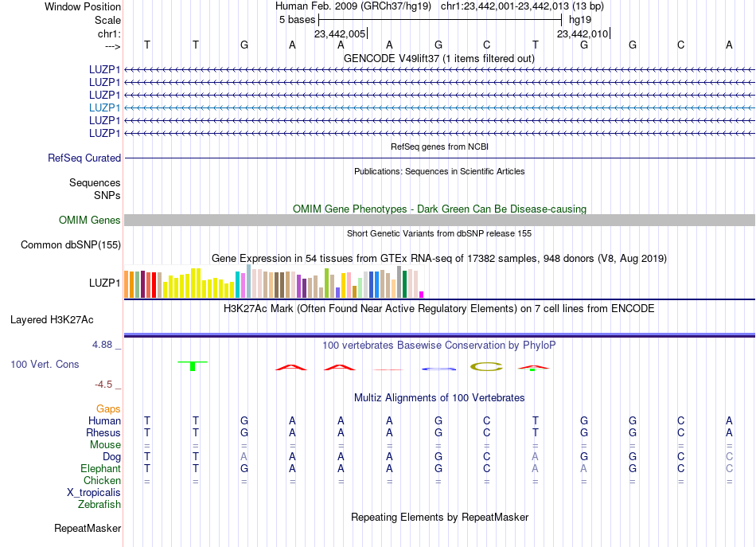Click the 'RefSeq Curated' track label
The height and width of the screenshot is (547, 756).
84,158
